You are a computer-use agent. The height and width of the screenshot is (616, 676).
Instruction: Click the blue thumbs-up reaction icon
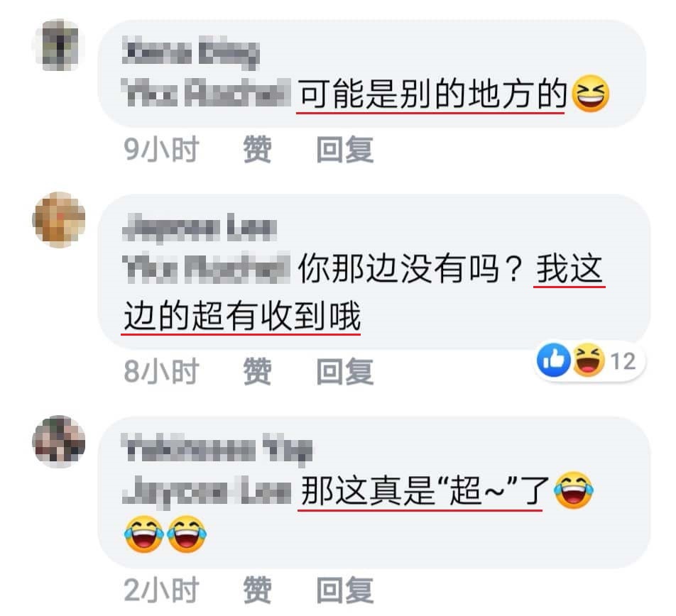(x=554, y=360)
